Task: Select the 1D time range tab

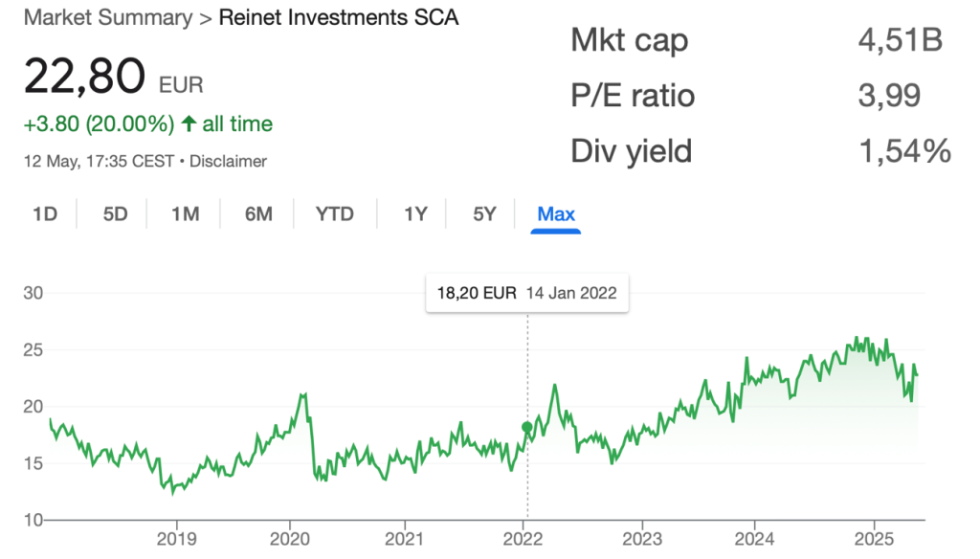Action: (45, 214)
